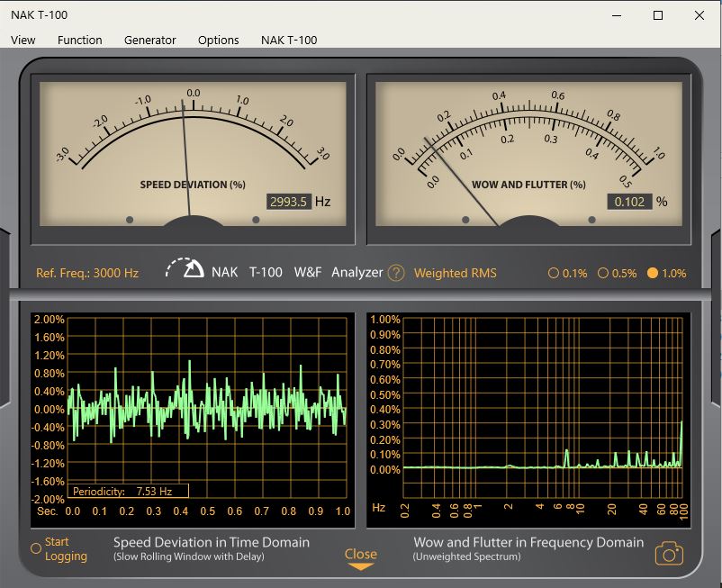722x588 pixels.
Task: Select the 1.0% range radio button
Action: pyautogui.click(x=653, y=273)
